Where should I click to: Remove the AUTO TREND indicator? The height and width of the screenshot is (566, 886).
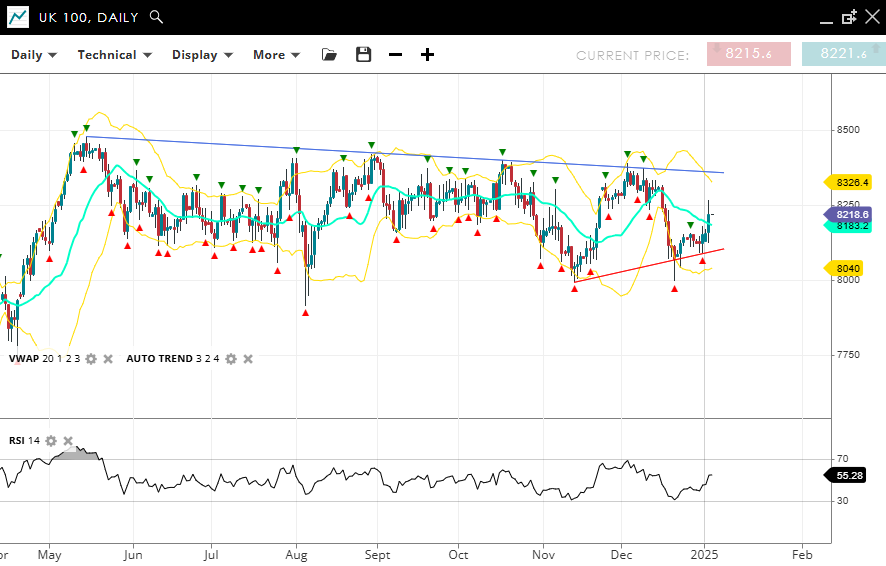coord(248,359)
